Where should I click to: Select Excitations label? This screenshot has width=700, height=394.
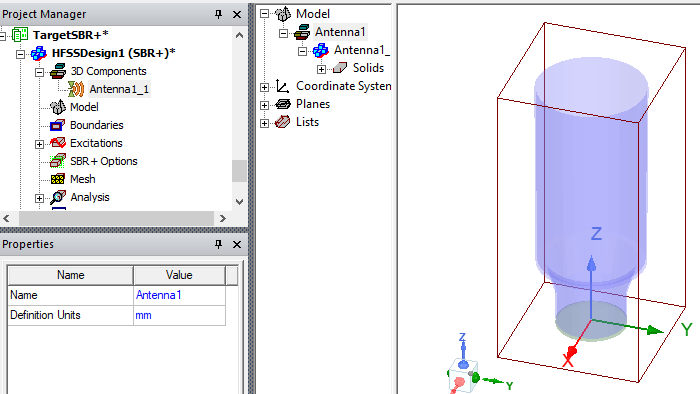(96, 143)
